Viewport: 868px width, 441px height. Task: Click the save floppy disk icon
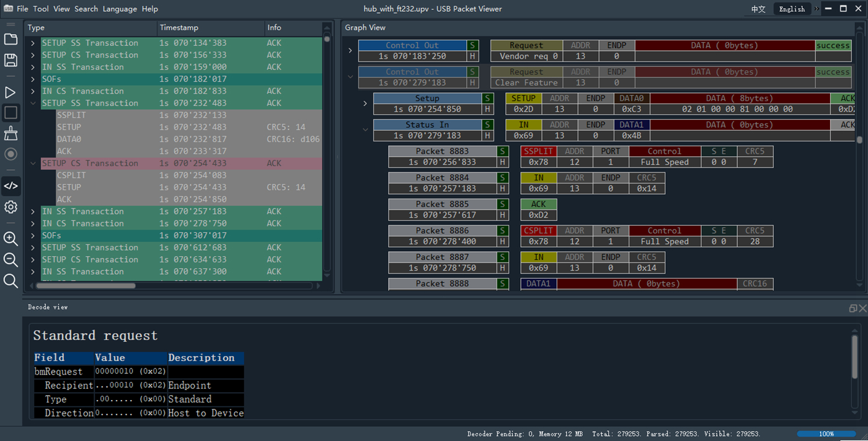click(11, 60)
